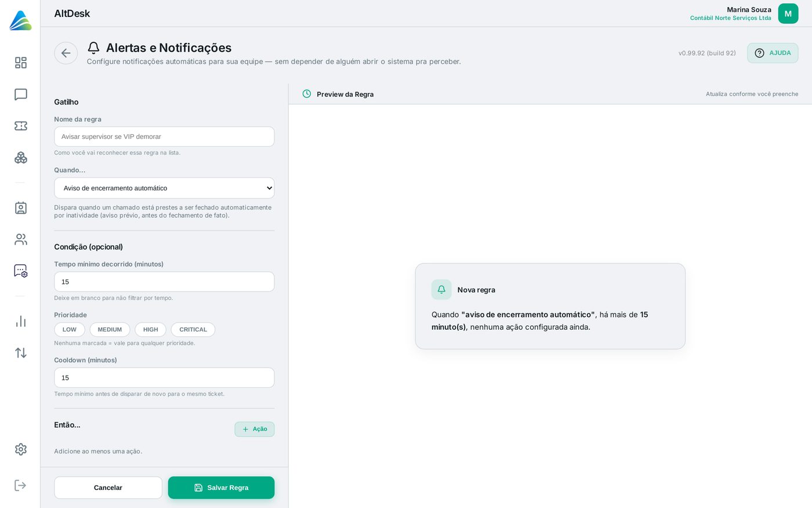Toggle the LOW priority chip
Image resolution: width=812 pixels, height=508 pixels.
coord(70,330)
